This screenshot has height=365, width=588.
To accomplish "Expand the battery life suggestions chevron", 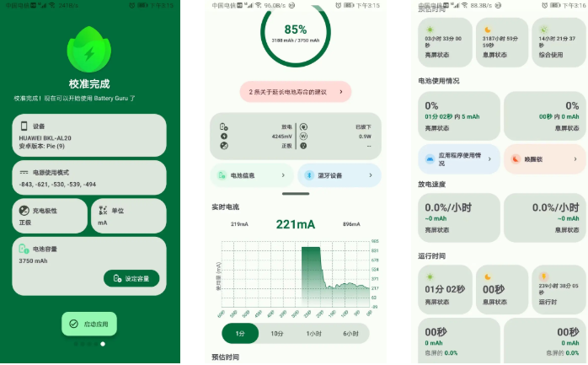I will pyautogui.click(x=341, y=92).
